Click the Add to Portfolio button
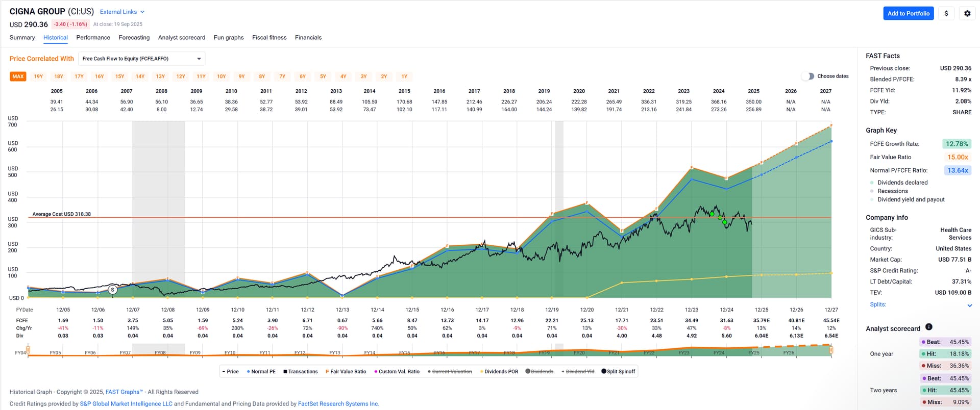Viewport: 980px width, 410px height. pyautogui.click(x=908, y=14)
